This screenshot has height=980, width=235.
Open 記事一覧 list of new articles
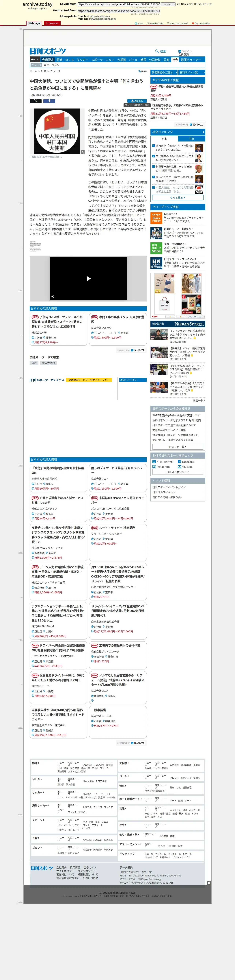pos(199,401)
